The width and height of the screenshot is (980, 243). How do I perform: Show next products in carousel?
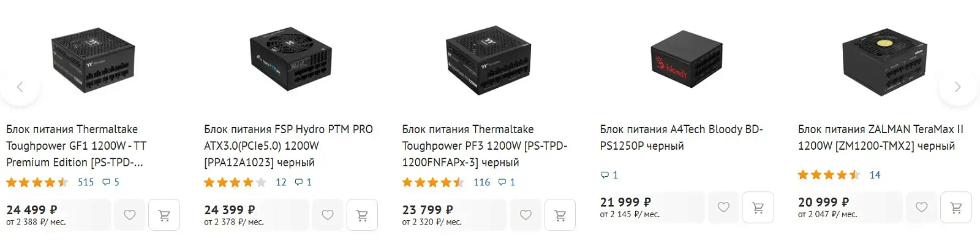pos(959,87)
